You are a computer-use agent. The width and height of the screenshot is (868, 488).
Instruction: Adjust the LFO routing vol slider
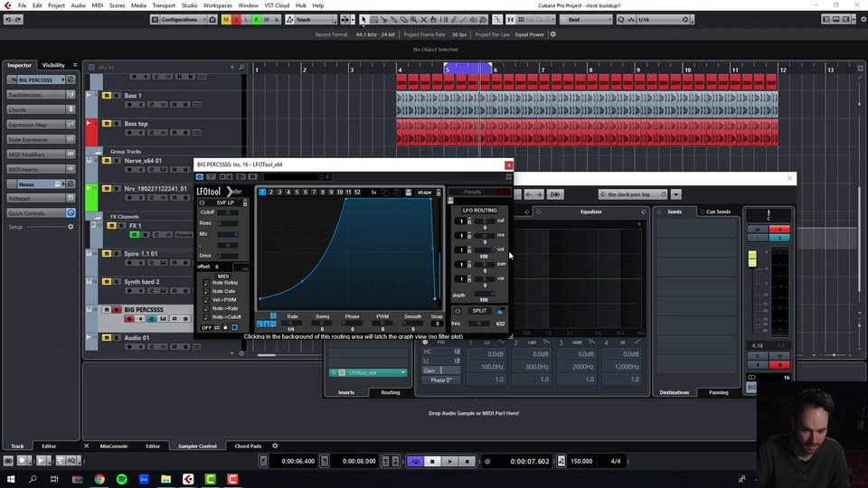[485, 249]
